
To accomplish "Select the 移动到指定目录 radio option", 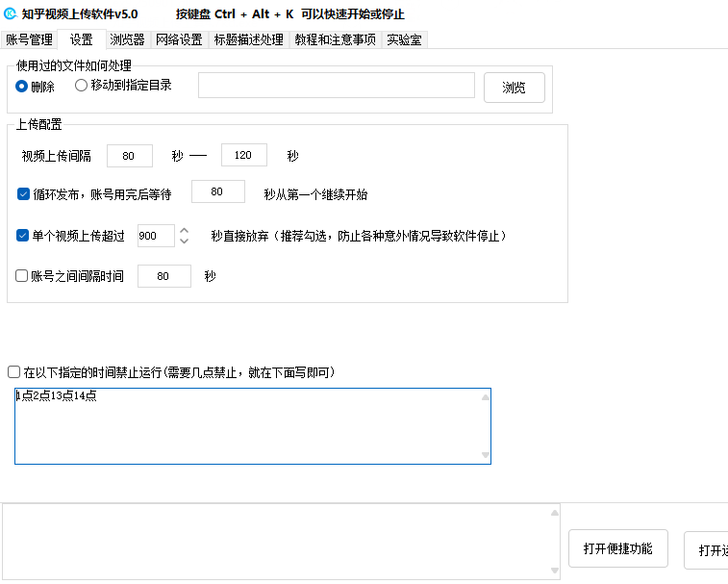I will 81,86.
